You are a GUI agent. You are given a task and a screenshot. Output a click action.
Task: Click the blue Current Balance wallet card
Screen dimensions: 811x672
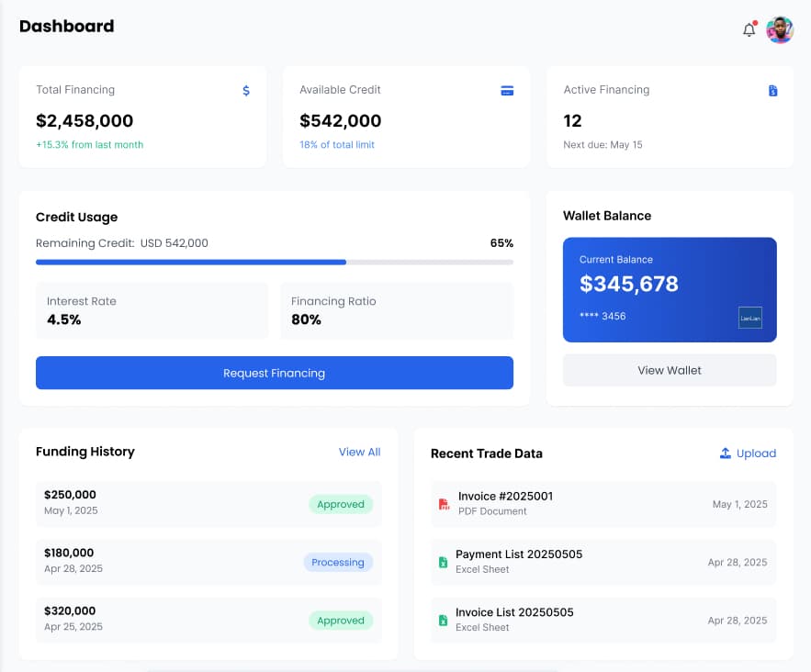670,289
